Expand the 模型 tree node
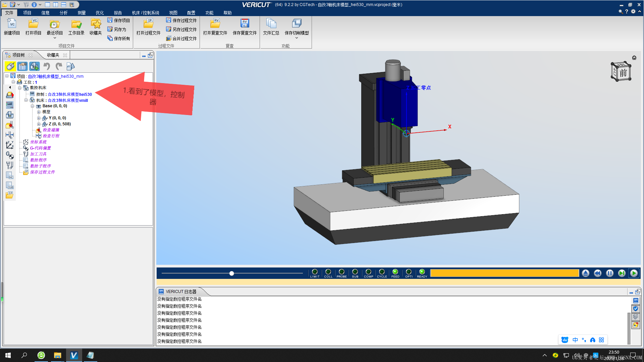Screen dimensions: 644x362 (x=39, y=112)
